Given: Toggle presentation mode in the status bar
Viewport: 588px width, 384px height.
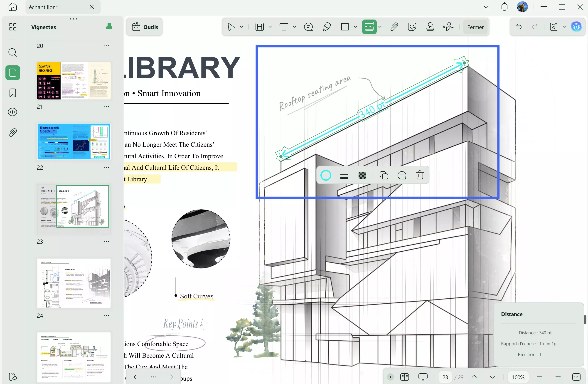Looking at the screenshot, I should [423, 377].
